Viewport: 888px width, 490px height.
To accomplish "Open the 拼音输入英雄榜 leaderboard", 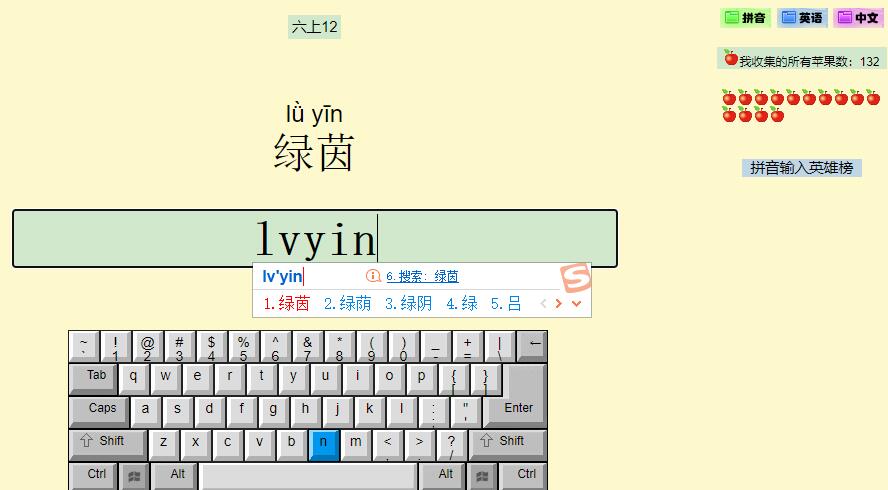I will tap(801, 168).
